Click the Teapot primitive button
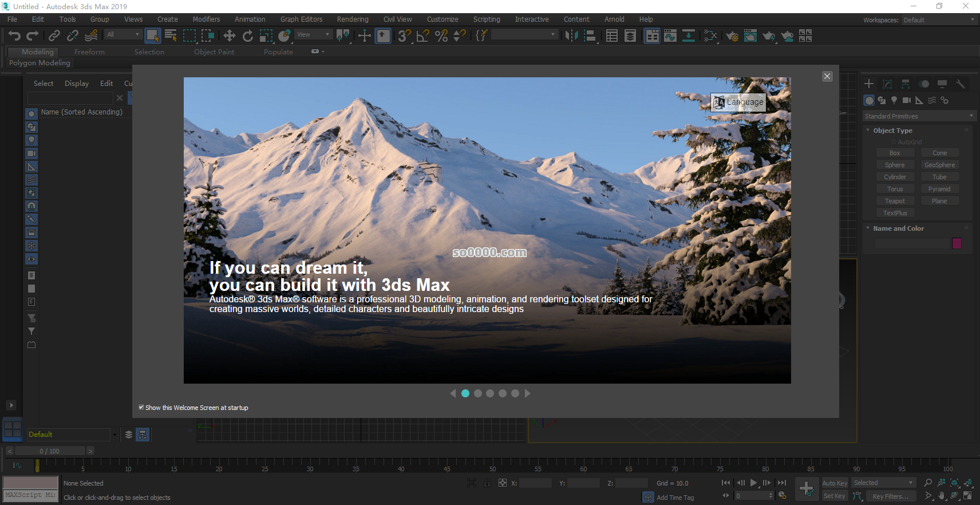Viewport: 980px width, 505px height. point(895,201)
